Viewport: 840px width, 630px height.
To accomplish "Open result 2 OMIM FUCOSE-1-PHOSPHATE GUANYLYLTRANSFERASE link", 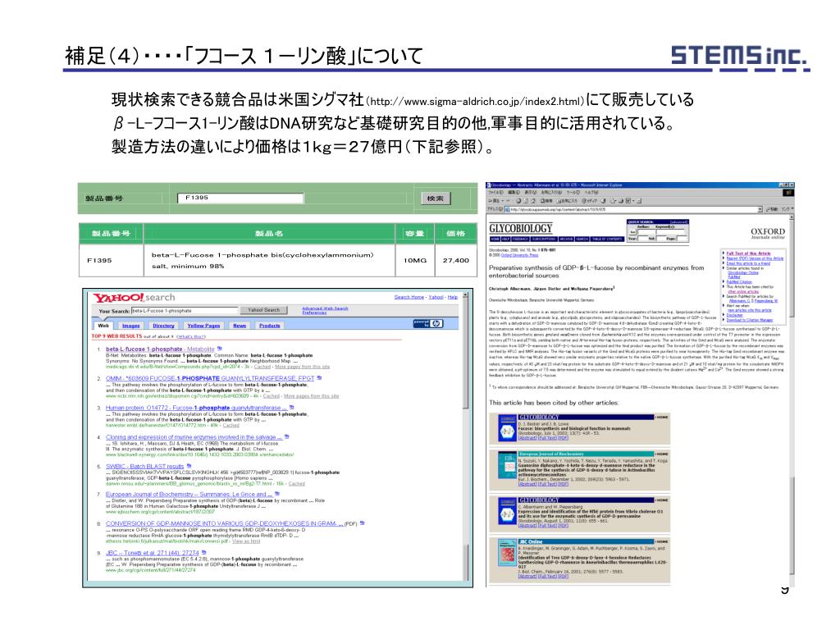I will tap(209, 378).
